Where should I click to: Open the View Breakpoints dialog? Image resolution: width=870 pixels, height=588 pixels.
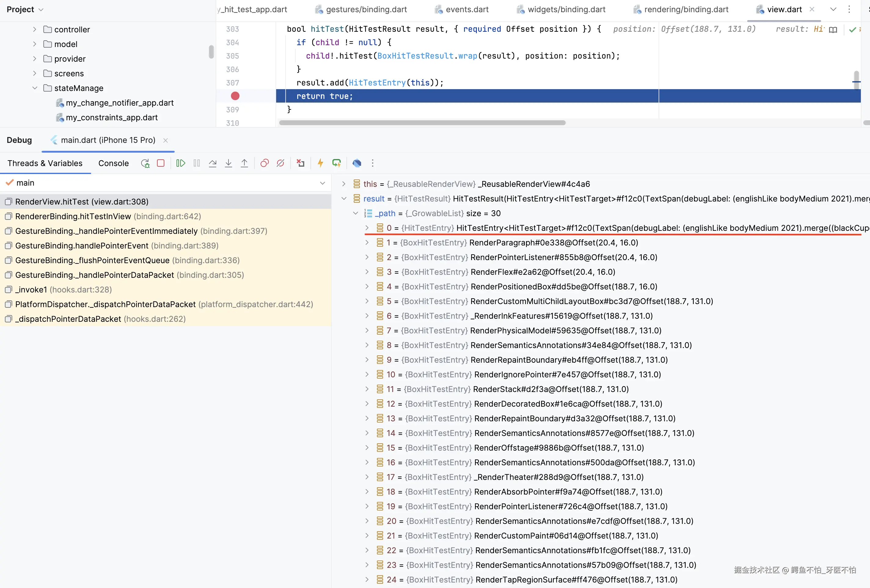264,163
